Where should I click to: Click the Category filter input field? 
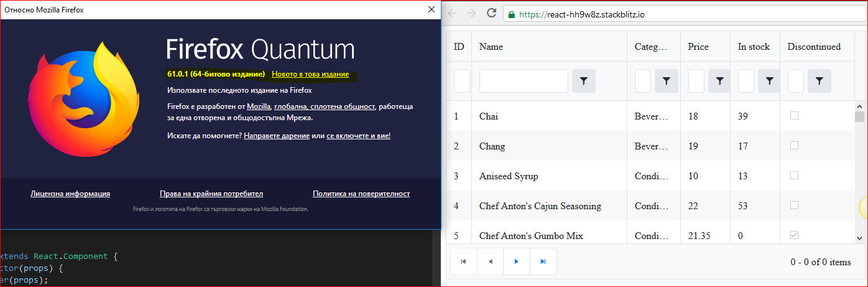[643, 81]
